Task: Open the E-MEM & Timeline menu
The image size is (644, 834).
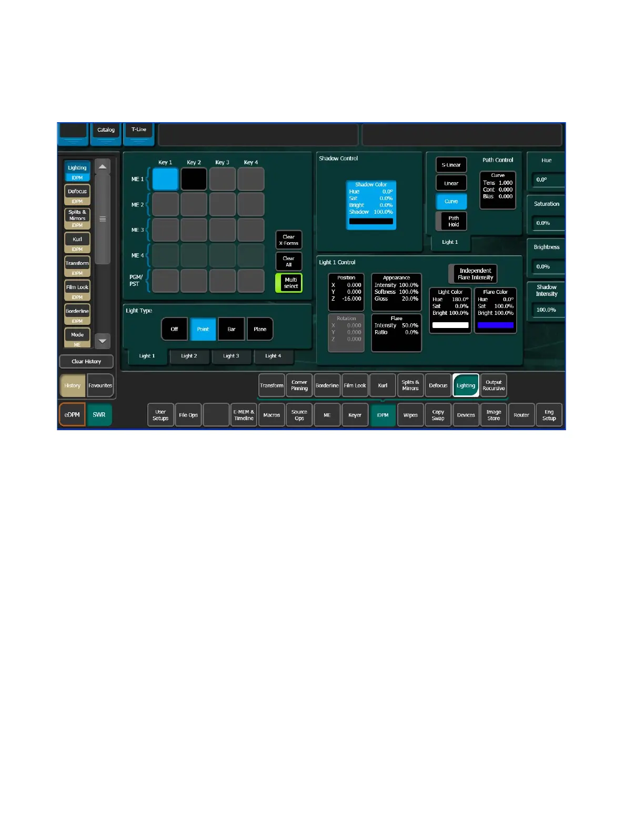Action: (244, 415)
